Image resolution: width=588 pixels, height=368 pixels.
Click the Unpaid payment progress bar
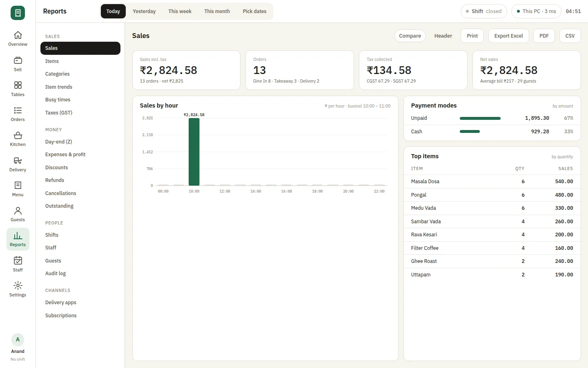pyautogui.click(x=480, y=118)
